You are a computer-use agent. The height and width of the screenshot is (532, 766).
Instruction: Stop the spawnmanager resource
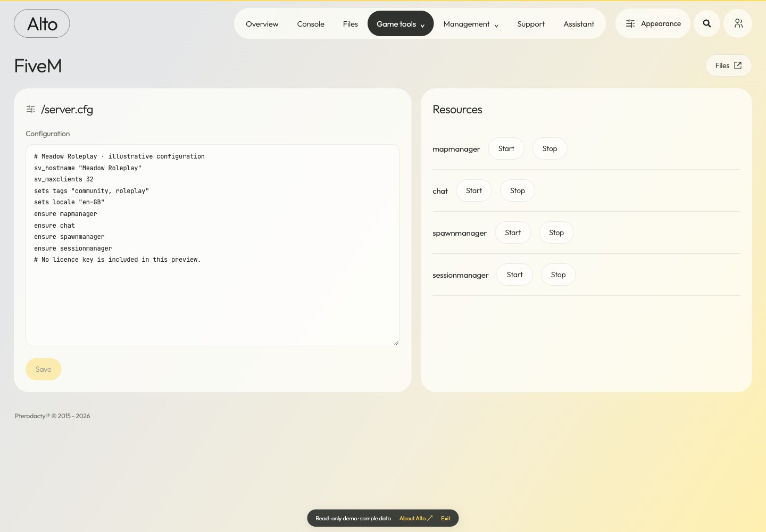(556, 232)
